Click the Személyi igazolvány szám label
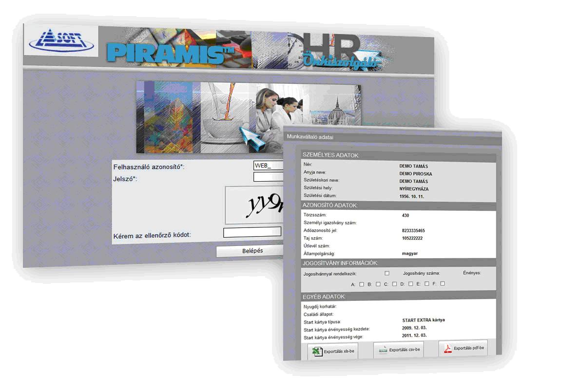580x392 pixels. tap(330, 223)
